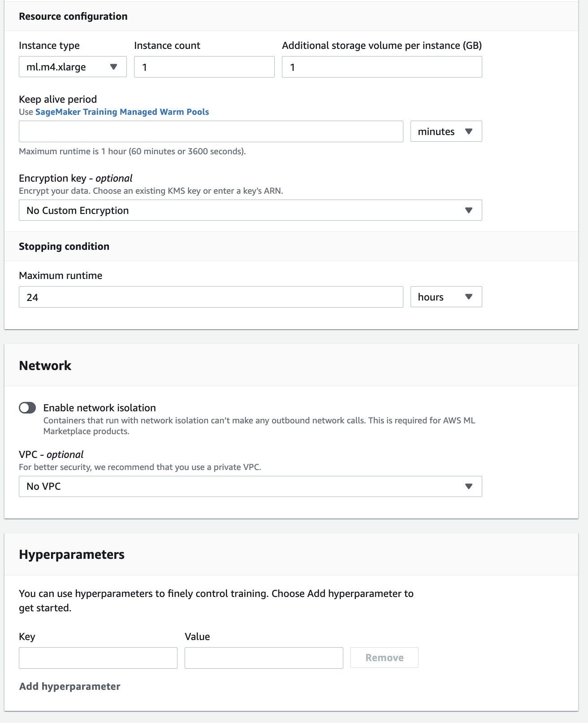The width and height of the screenshot is (588, 723).
Task: Enable network isolation toggle
Action: (x=27, y=408)
